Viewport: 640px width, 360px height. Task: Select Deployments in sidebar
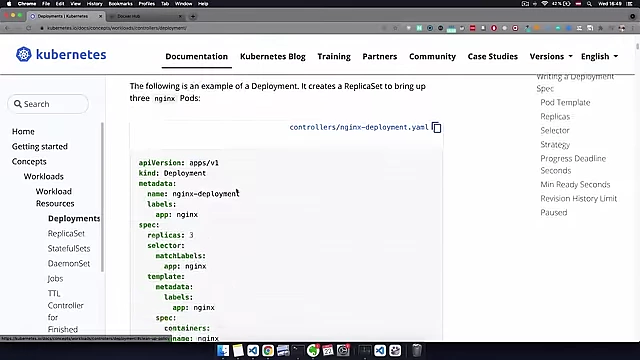(x=74, y=218)
